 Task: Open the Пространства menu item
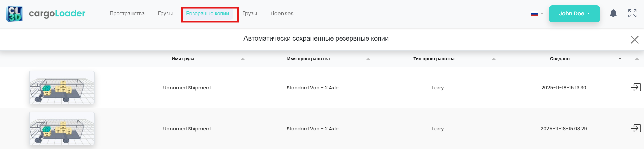(x=127, y=14)
